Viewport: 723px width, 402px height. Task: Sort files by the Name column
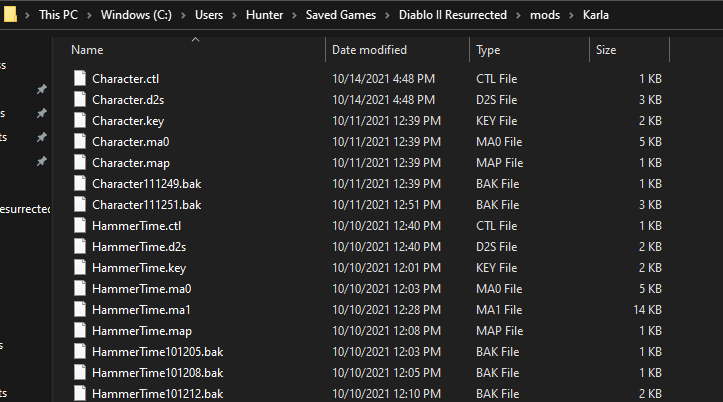(x=87, y=50)
